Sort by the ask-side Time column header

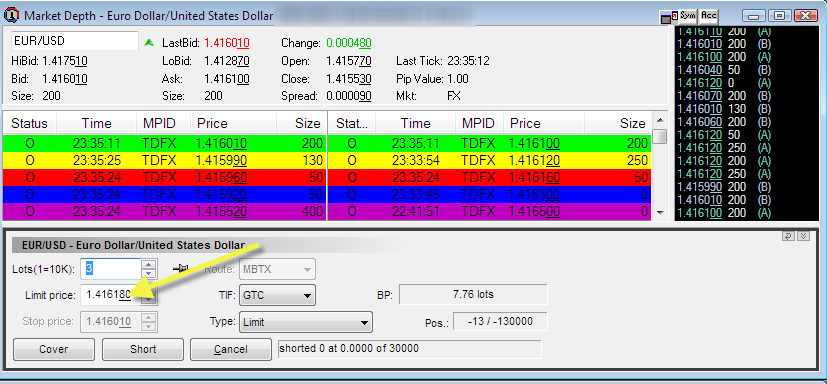coord(416,123)
